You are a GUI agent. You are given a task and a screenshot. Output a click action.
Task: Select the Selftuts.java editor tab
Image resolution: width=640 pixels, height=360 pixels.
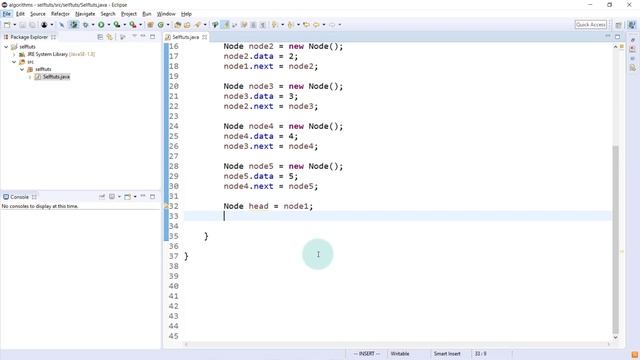click(185, 37)
